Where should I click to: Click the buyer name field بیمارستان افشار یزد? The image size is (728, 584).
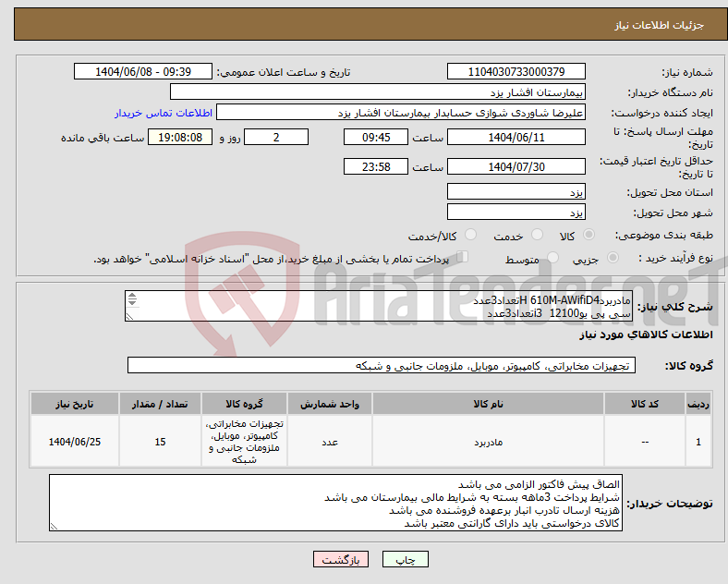tap(378, 91)
